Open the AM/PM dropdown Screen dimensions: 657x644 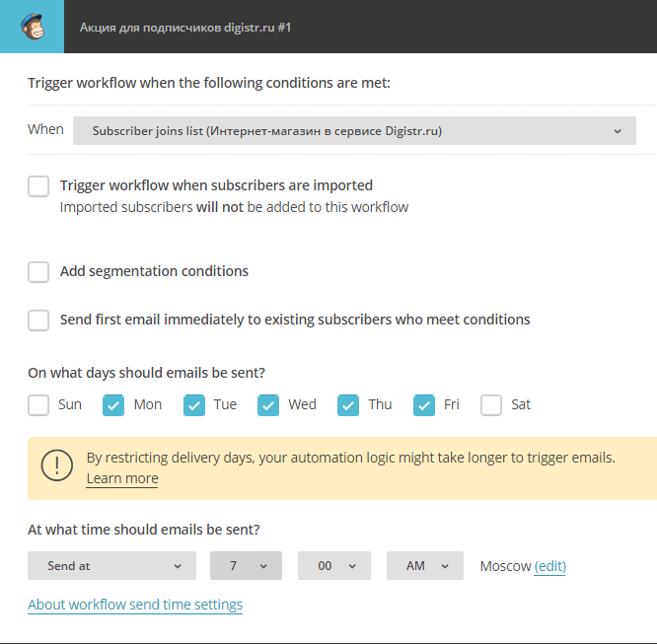(x=424, y=566)
